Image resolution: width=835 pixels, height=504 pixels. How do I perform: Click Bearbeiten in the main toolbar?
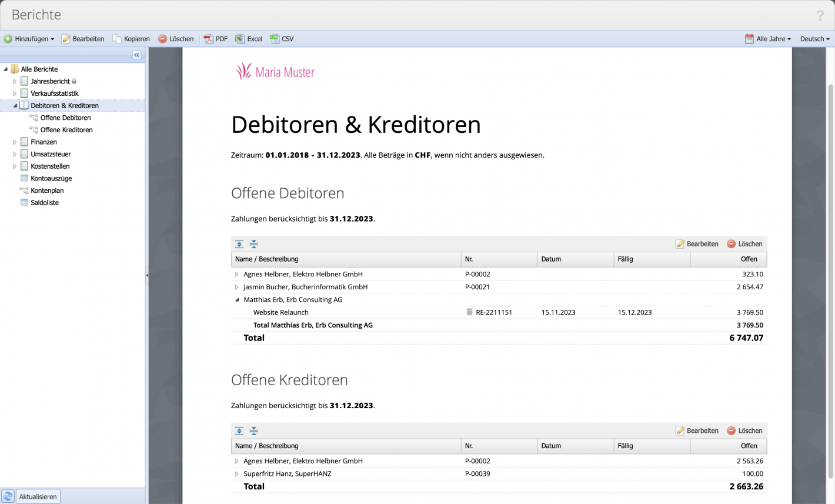[84, 39]
